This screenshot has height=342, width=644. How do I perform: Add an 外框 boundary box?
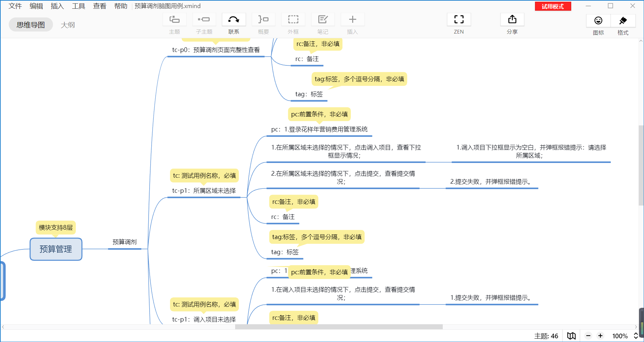pos(292,23)
